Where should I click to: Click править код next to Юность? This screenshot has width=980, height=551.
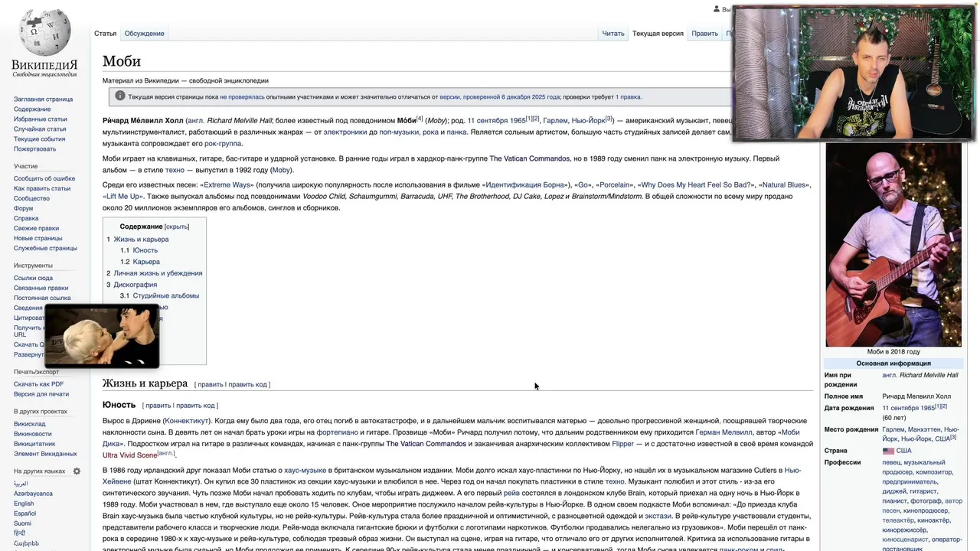(196, 406)
